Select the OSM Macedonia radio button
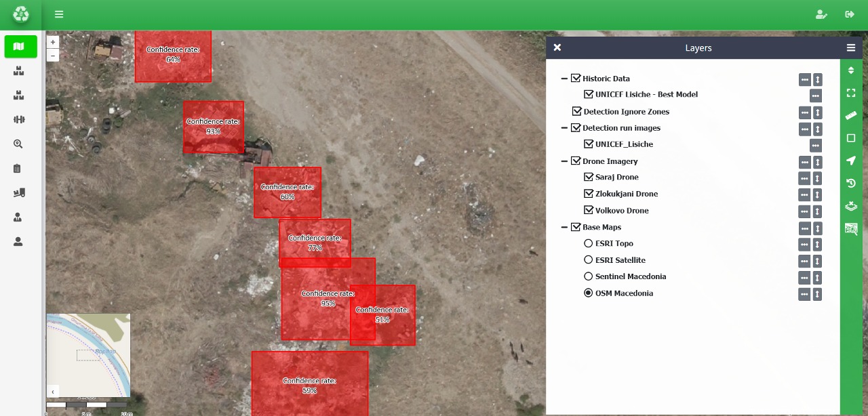 pyautogui.click(x=589, y=293)
